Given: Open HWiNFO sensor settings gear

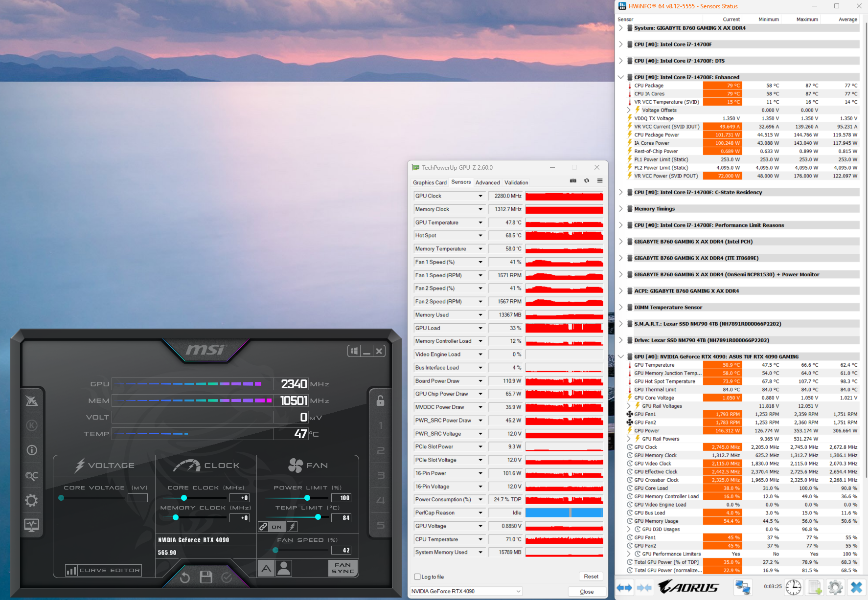Looking at the screenshot, I should (x=835, y=587).
